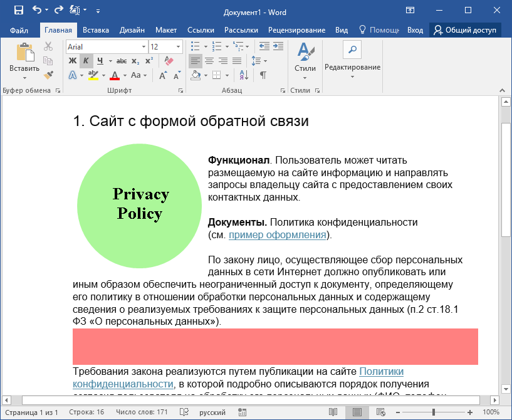This screenshot has height=420, width=512.
Task: Increase the font size with the larger A
Action: pos(162,75)
